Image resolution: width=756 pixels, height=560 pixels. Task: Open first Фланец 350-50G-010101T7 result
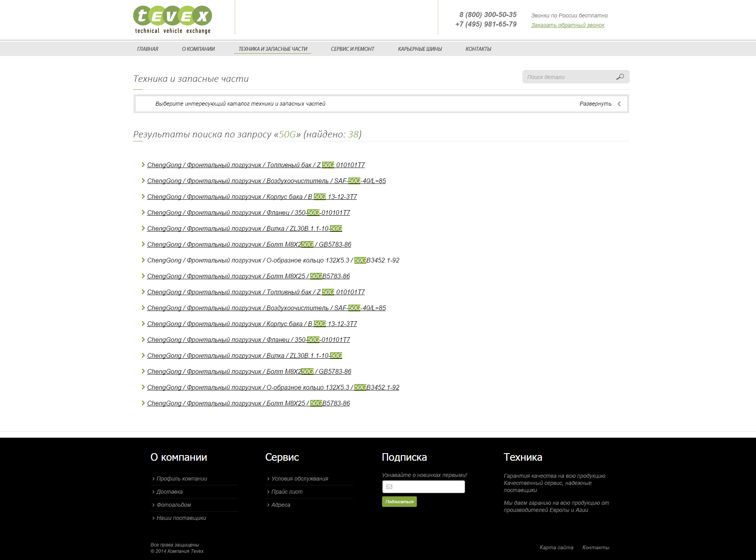click(249, 212)
